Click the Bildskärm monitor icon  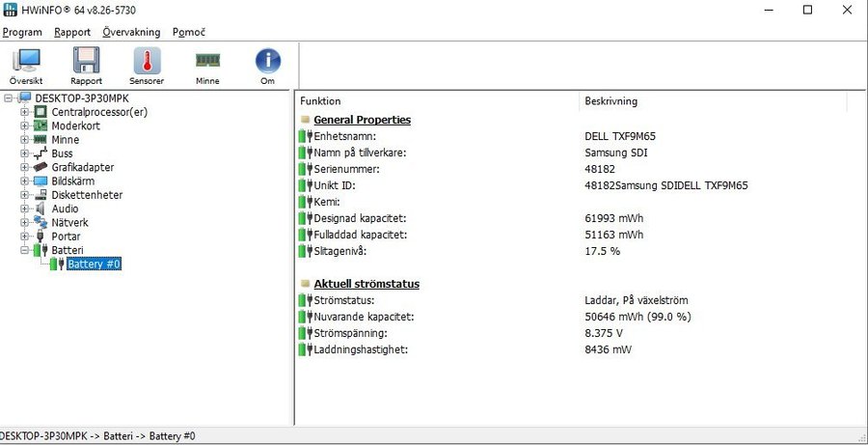coord(41,181)
